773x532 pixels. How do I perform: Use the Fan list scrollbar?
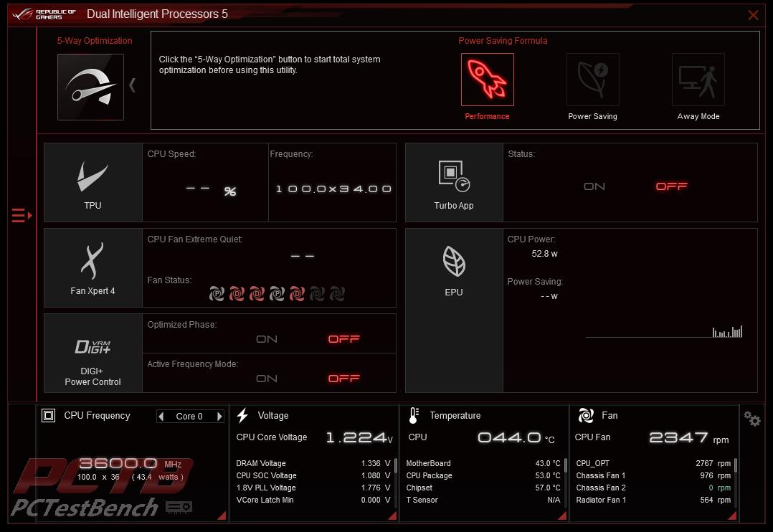click(x=736, y=467)
